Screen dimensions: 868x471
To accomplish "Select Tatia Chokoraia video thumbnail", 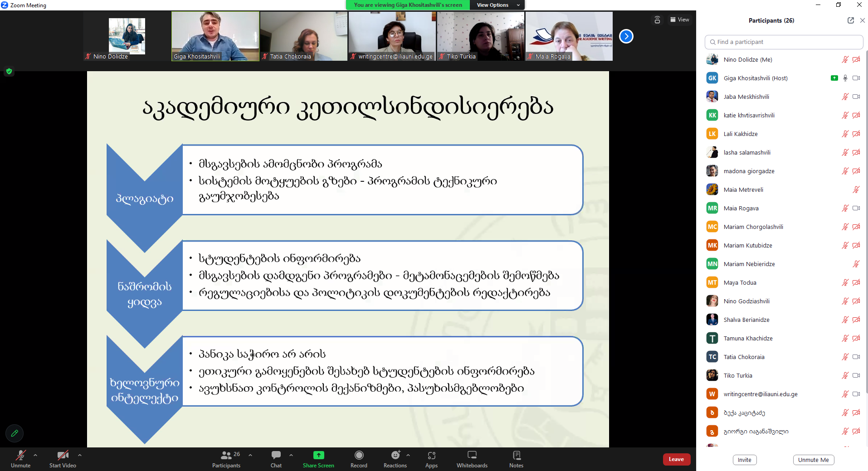I will [303, 36].
